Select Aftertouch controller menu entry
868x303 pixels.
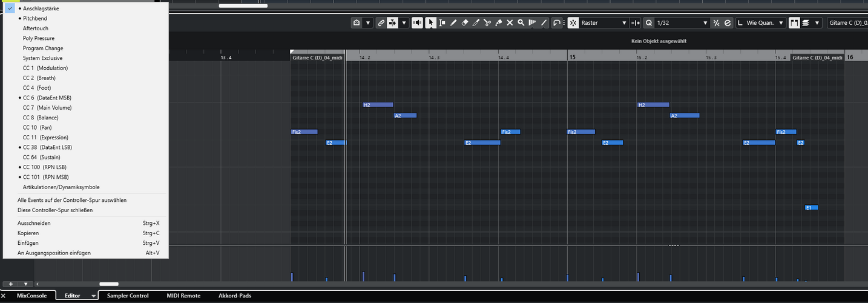tap(85, 28)
